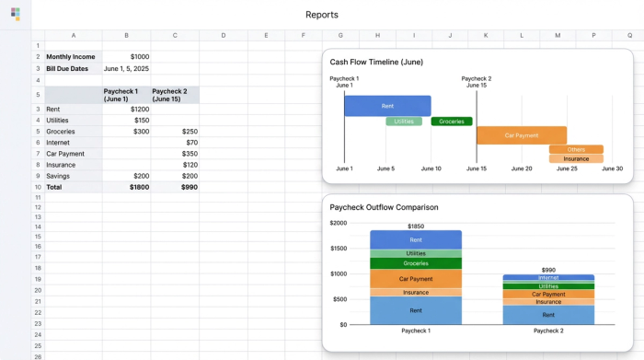Click the Insurance bar in timeline
The width and height of the screenshot is (644, 360).
(576, 158)
